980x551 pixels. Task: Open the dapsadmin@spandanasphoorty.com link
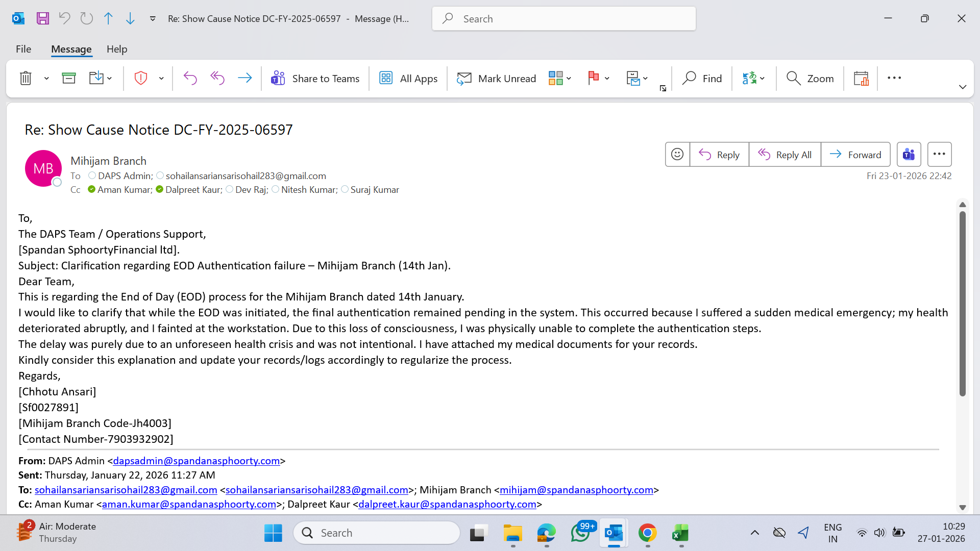(x=196, y=461)
